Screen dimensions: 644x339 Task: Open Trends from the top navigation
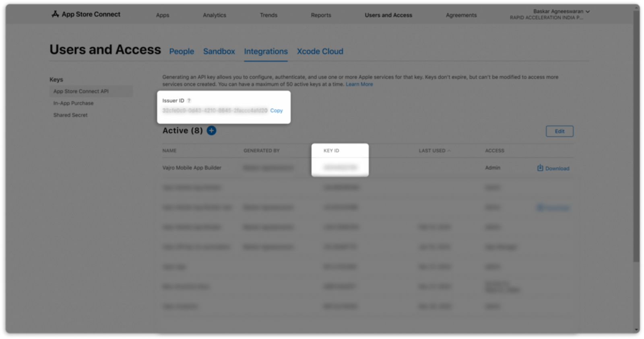point(268,15)
